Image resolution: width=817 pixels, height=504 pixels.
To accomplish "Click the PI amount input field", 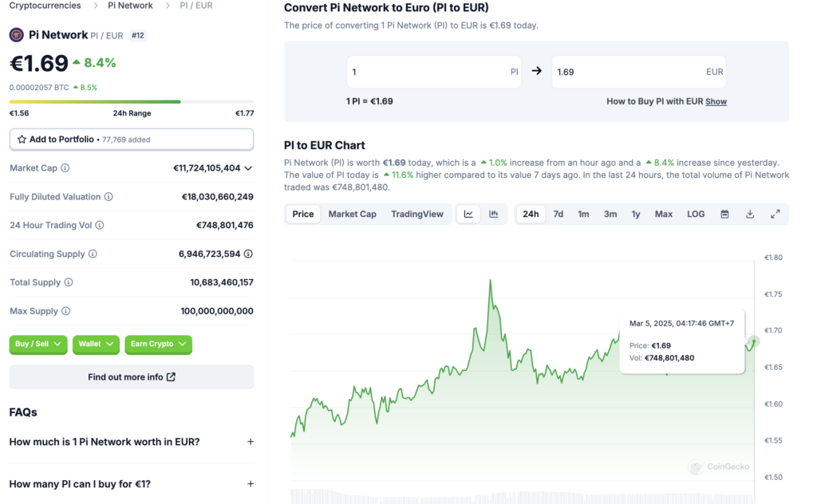I will coord(433,72).
